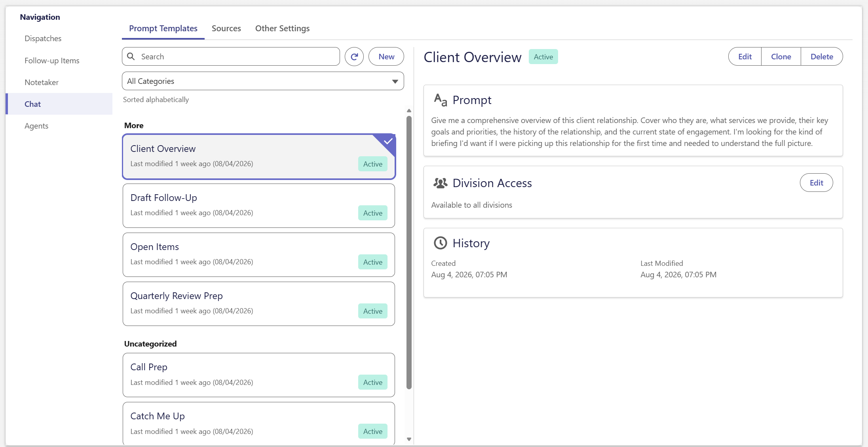Viewport: 868px width, 447px height.
Task: Click Active badge on Catch Me Up card
Action: pos(372,431)
